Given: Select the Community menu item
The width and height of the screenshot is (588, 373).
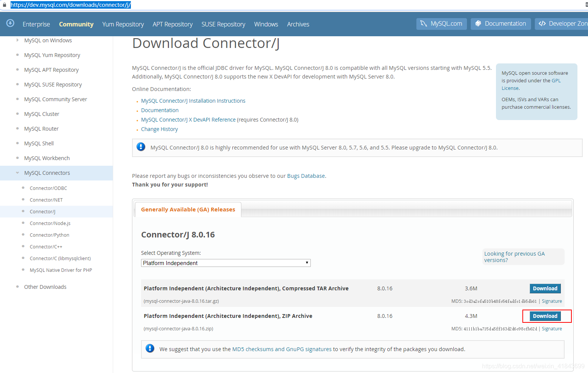Looking at the screenshot, I should (76, 24).
